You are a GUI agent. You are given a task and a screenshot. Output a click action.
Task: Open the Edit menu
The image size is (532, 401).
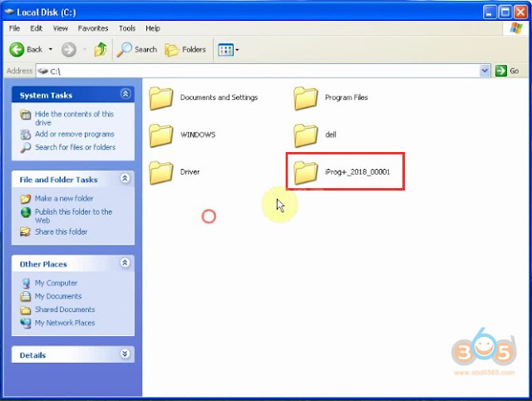point(36,28)
